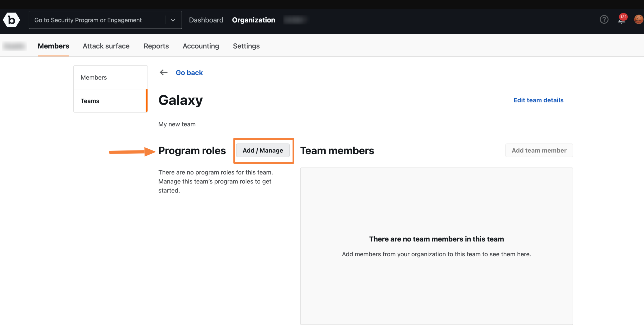
Task: Click the Teams left sidebar icon
Action: (x=90, y=100)
